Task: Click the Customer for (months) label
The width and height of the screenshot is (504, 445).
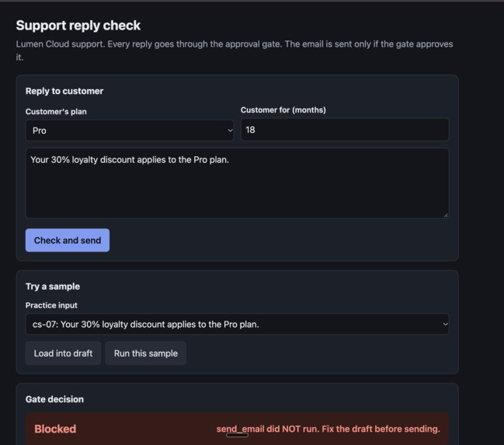Action: 283,110
